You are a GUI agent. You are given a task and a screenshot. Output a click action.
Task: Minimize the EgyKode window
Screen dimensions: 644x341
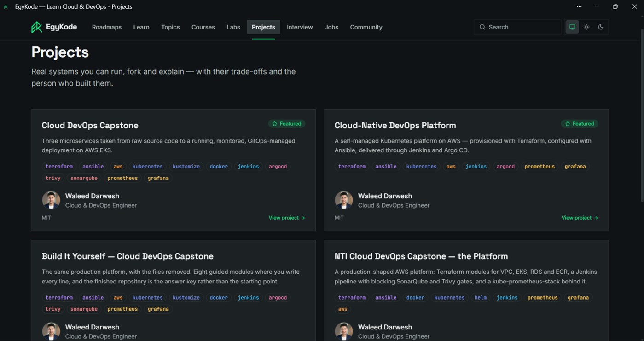[596, 7]
